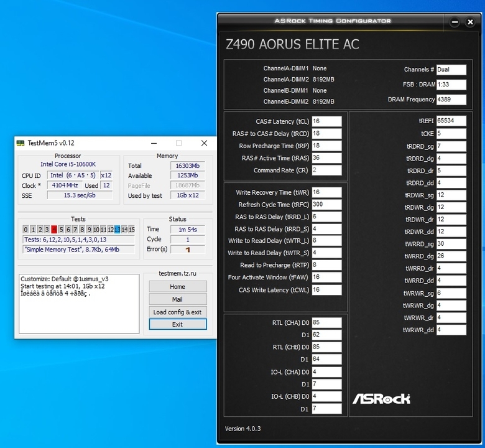Click the DRAM Frequency field
485x448 pixels.
[451, 100]
